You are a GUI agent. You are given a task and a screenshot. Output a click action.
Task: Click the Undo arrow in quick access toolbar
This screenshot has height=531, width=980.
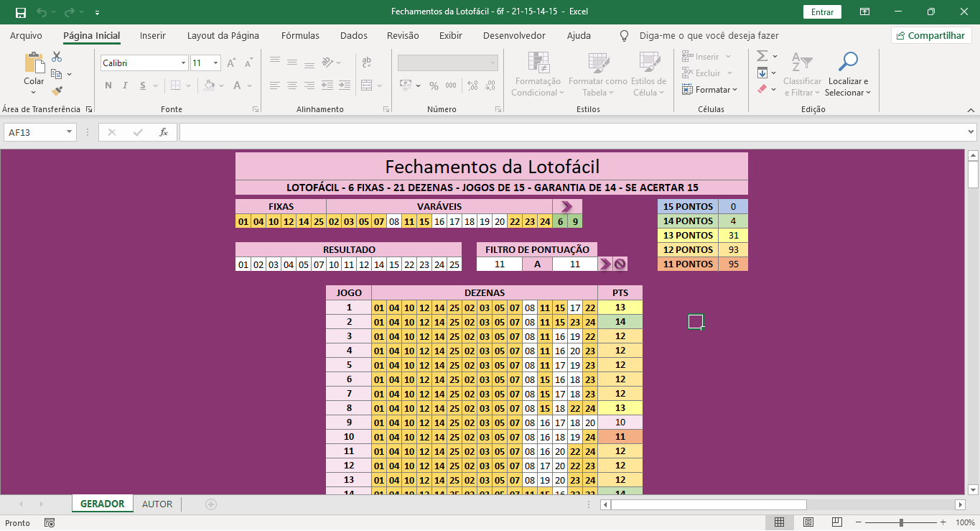point(42,12)
